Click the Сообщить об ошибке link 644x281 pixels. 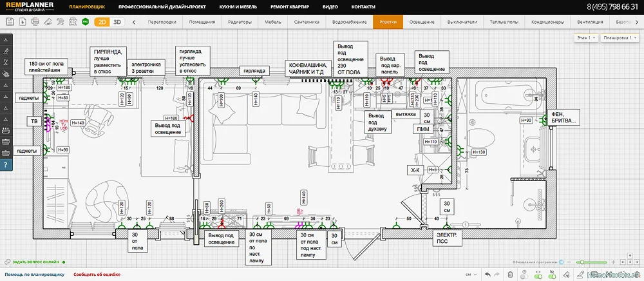tap(97, 275)
